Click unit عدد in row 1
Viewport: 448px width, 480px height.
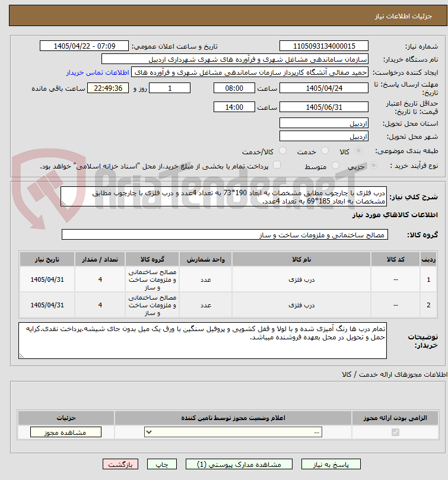point(206,279)
